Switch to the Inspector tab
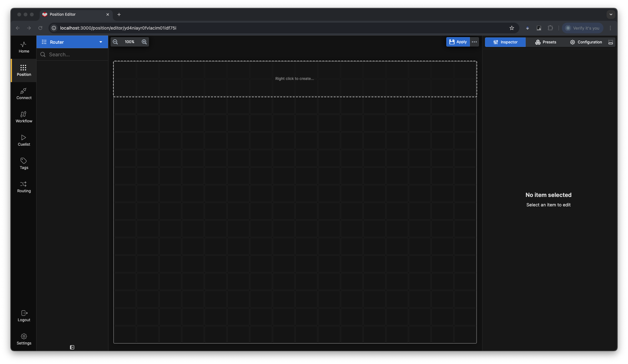Viewport: 628px width, 364px height. (x=505, y=42)
